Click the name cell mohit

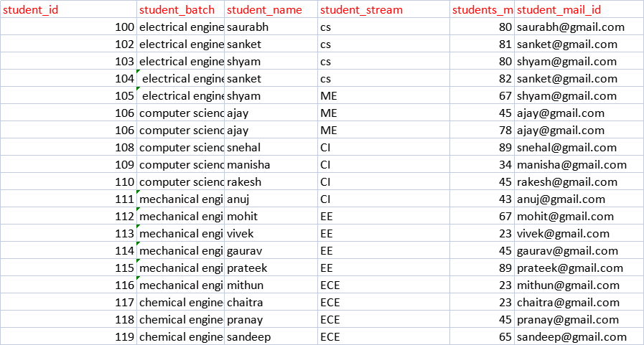[x=271, y=216]
